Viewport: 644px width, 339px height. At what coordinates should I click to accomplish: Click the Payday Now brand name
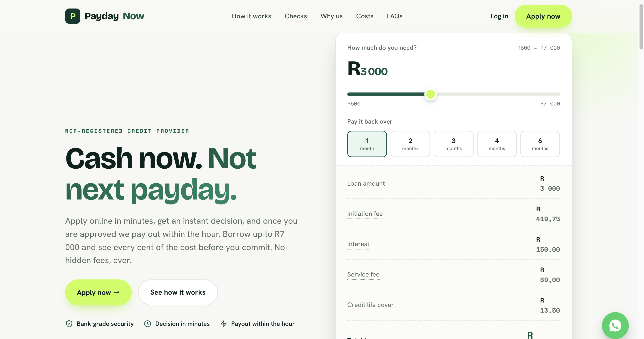pos(114,16)
